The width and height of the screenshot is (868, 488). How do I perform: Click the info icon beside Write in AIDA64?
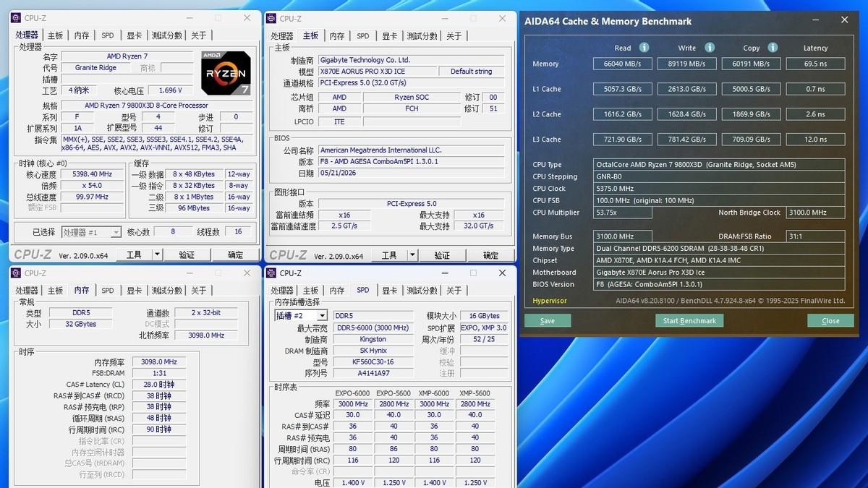coord(710,48)
